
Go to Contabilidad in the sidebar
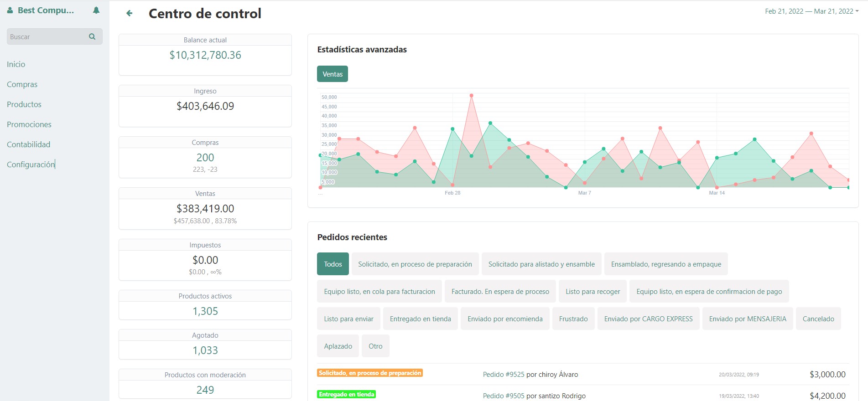coord(28,144)
